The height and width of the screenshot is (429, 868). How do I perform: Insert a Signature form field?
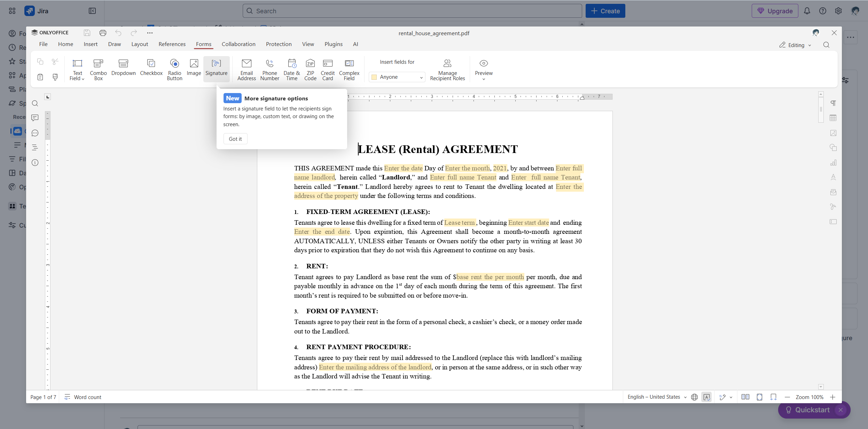coord(216,69)
